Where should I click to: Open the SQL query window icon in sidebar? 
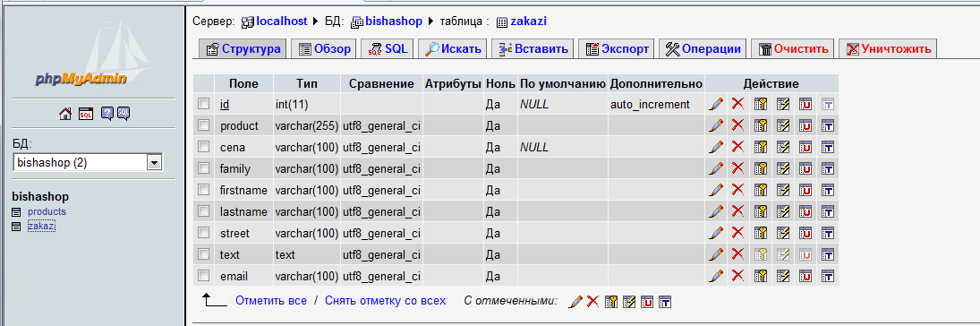(86, 113)
